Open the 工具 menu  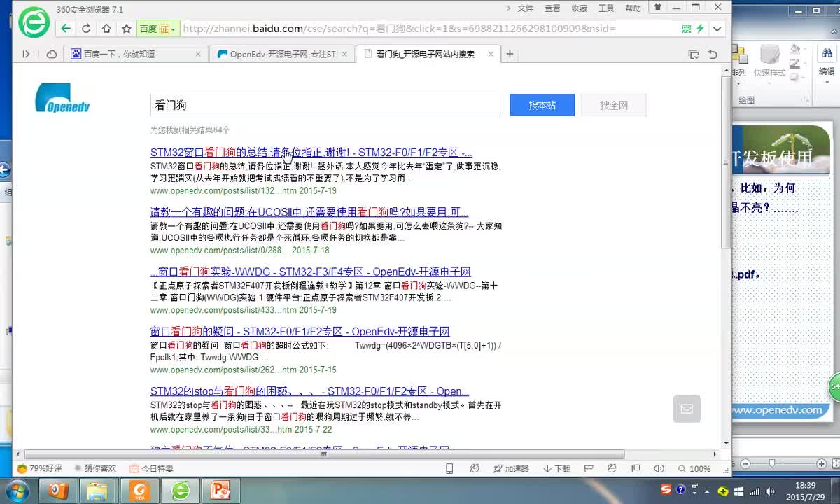click(x=606, y=8)
